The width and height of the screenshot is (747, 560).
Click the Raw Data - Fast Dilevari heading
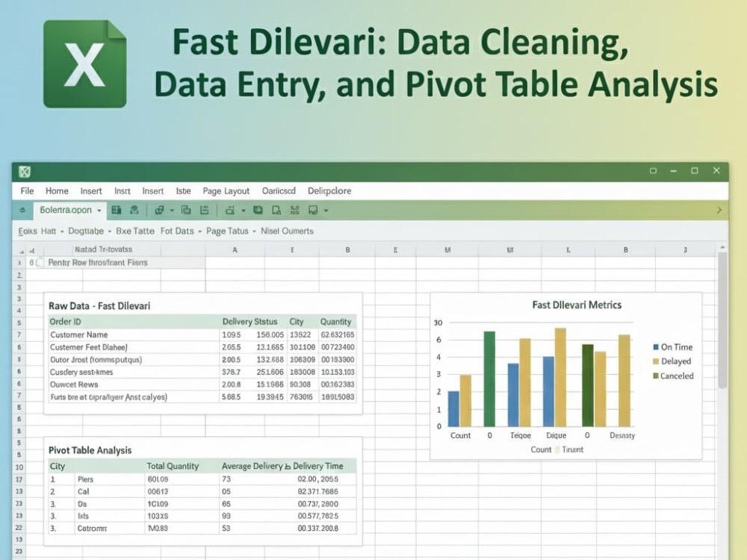[x=99, y=305]
